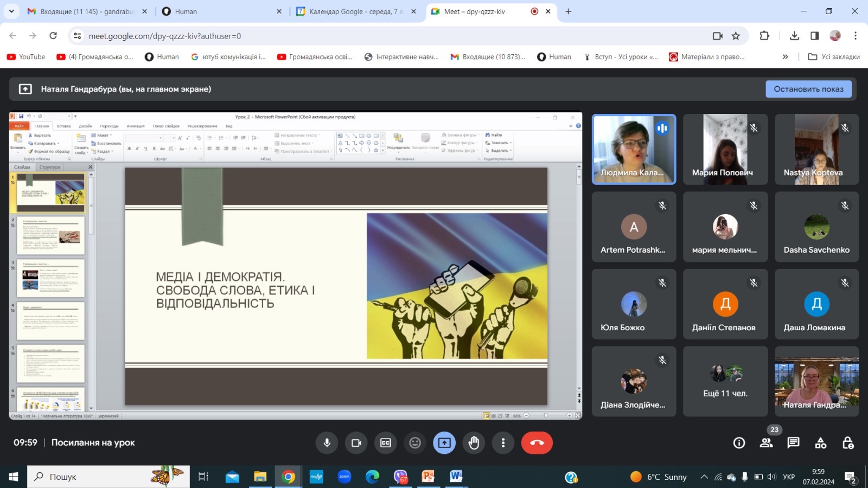Open Chrome tab search dropdown
The width and height of the screenshot is (868, 488).
click(11, 11)
